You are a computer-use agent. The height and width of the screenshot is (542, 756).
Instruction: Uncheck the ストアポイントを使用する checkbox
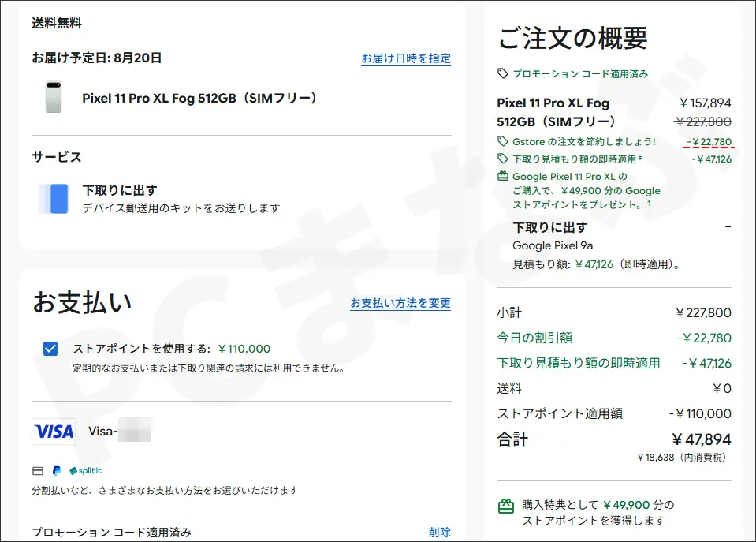coord(50,349)
